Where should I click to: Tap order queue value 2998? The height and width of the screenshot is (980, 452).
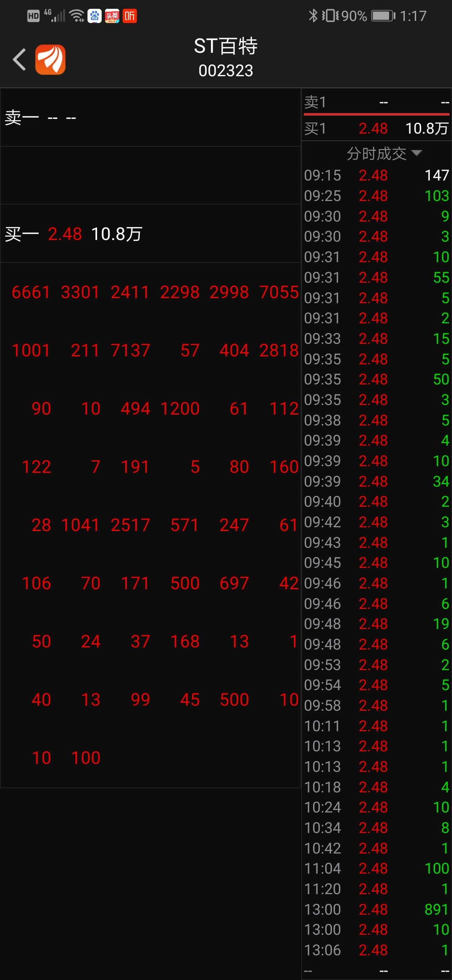(x=229, y=292)
